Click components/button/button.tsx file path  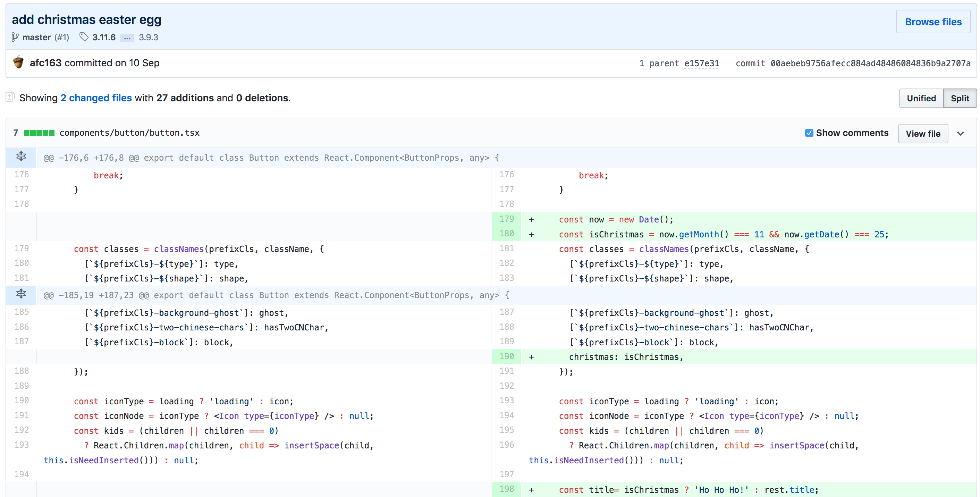tap(130, 133)
